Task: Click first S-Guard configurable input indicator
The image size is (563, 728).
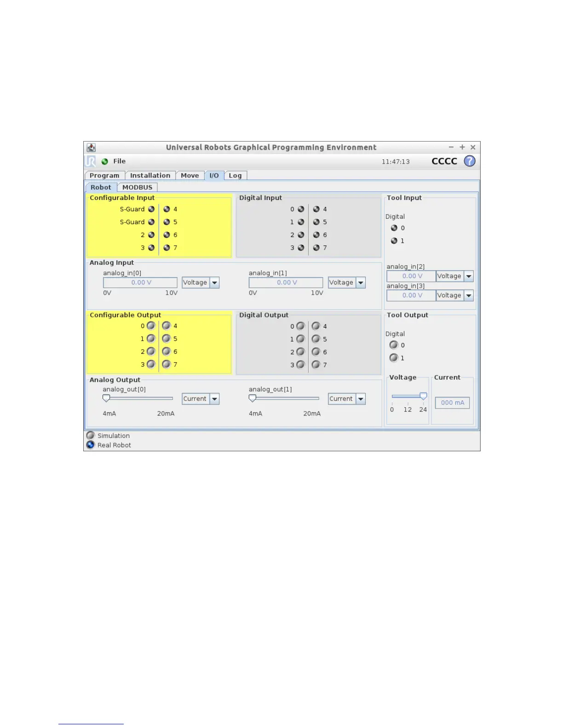Action: (x=151, y=209)
